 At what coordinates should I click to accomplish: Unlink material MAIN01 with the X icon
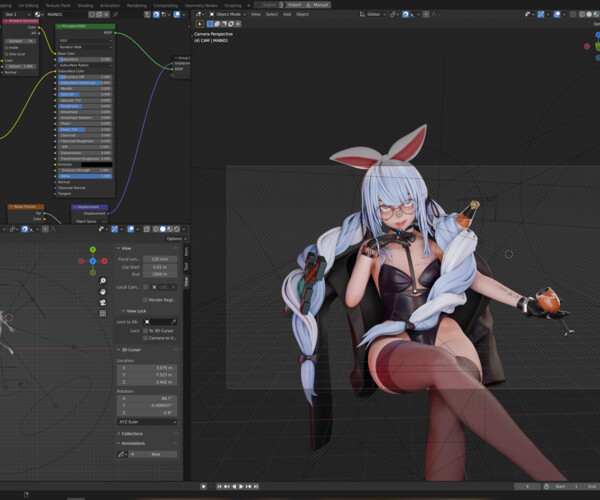[106, 15]
